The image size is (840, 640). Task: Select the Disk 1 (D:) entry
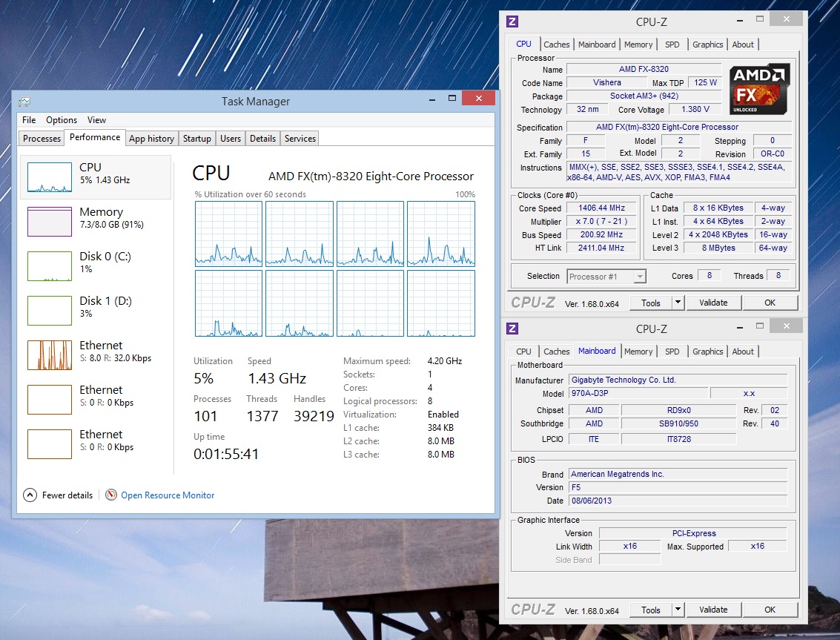[x=96, y=310]
